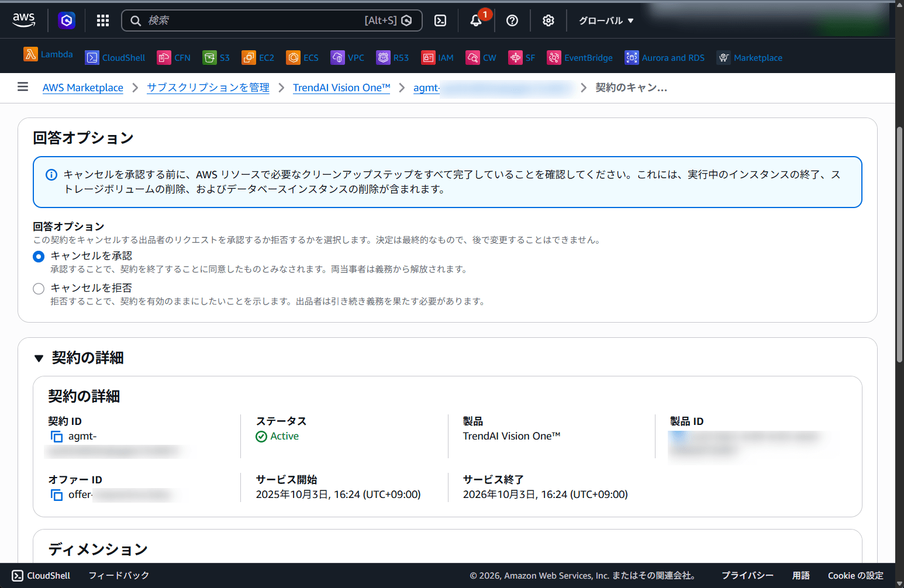Image resolution: width=904 pixels, height=588 pixels.
Task: Open the navigation hamburger menu
Action: click(x=23, y=87)
